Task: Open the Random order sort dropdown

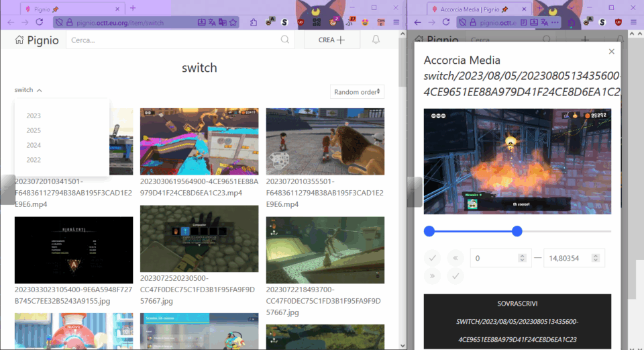Action: pyautogui.click(x=357, y=92)
